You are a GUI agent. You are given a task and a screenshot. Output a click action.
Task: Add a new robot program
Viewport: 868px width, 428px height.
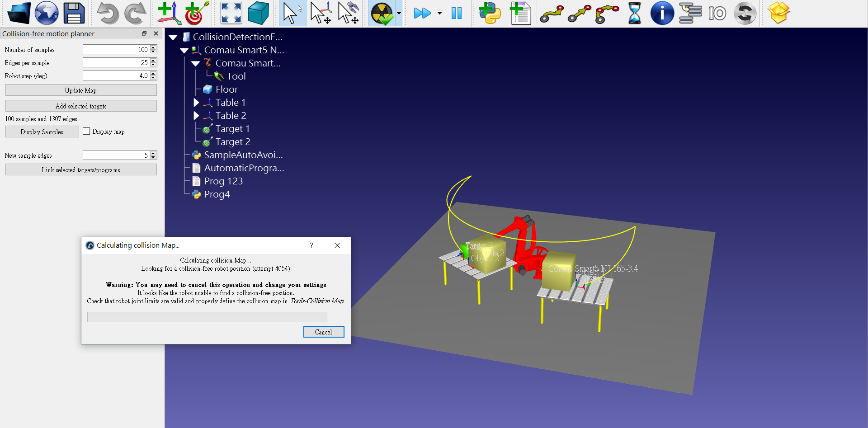[x=520, y=13]
